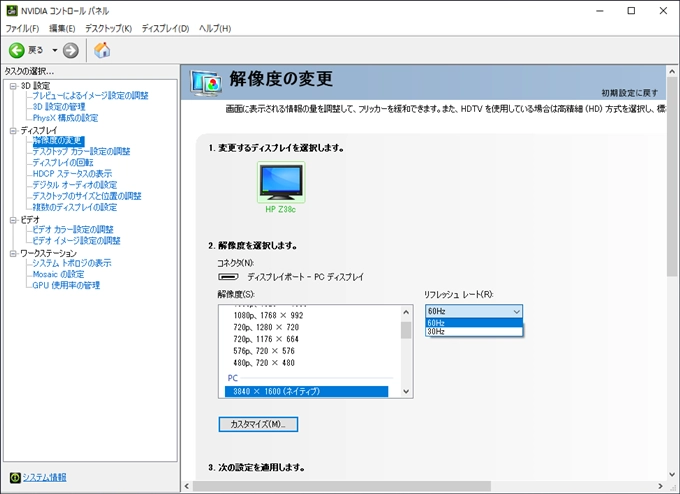The image size is (680, 494).
Task: Open the リフレッシュ レート combo box
Action: coord(474,311)
